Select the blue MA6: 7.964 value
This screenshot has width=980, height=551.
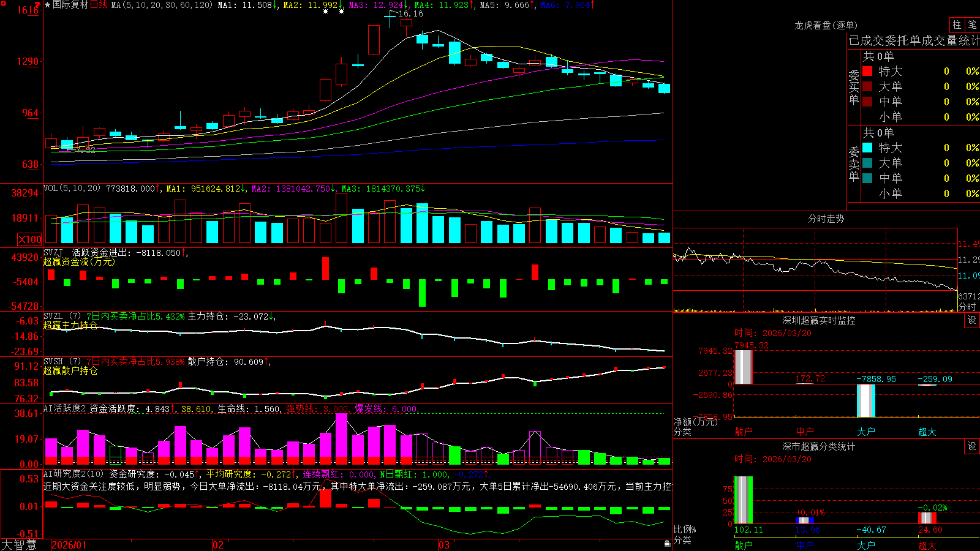[x=566, y=5]
